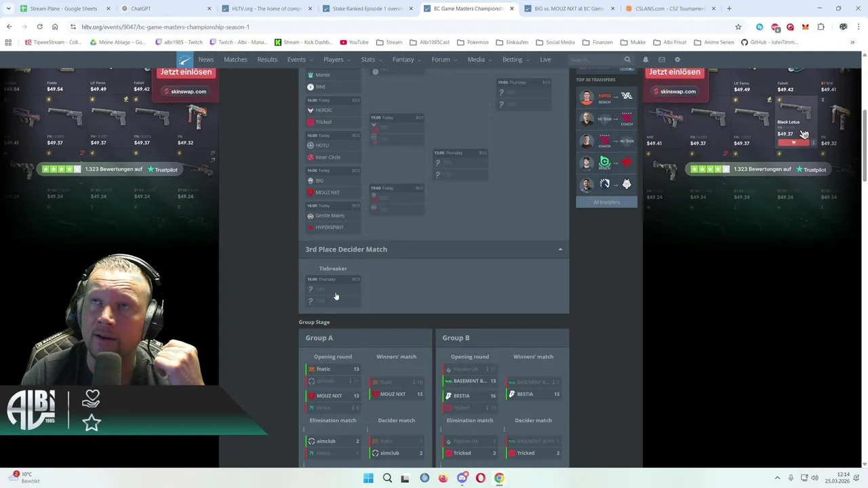Viewport: 868px width, 488px height.
Task: Open the apps grid in bookmarks bar
Action: click(8, 42)
